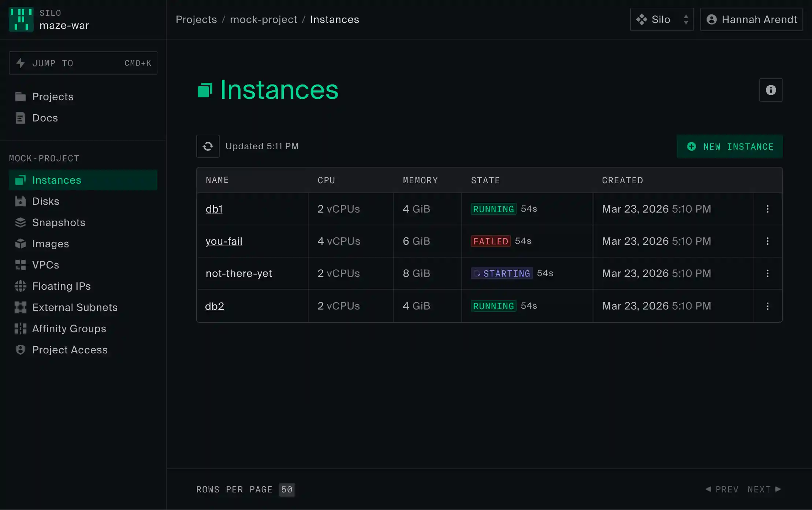Open the Silo system switcher dropdown
The width and height of the screenshot is (812, 510).
[x=662, y=19]
